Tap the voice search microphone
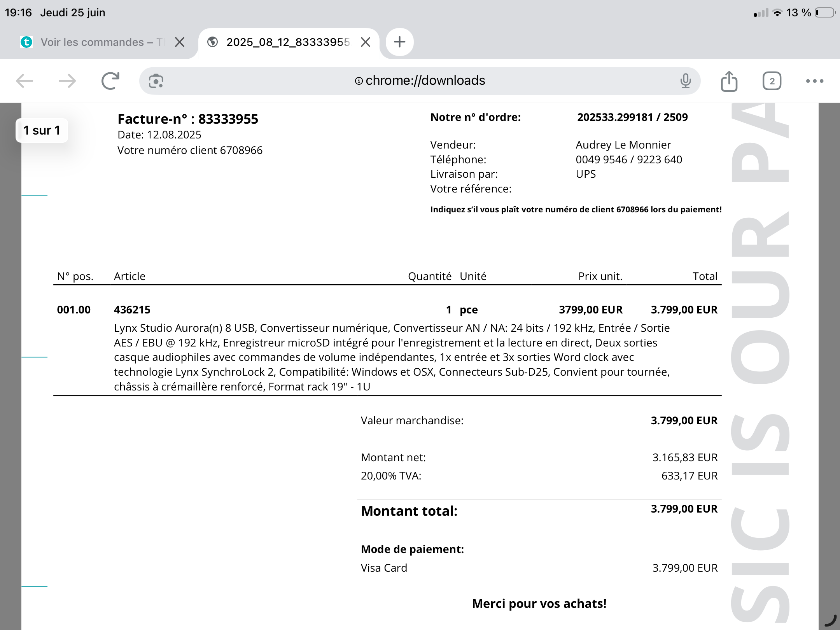The width and height of the screenshot is (840, 630). [686, 81]
